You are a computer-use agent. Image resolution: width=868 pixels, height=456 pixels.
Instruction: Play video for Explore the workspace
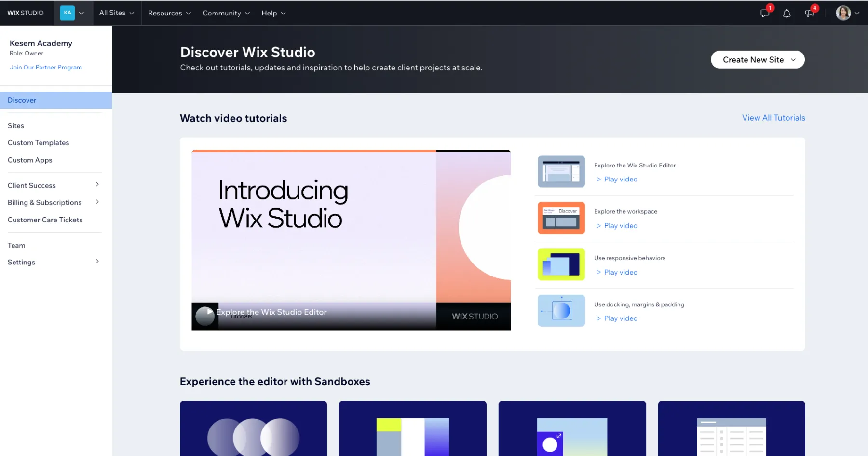pos(617,226)
